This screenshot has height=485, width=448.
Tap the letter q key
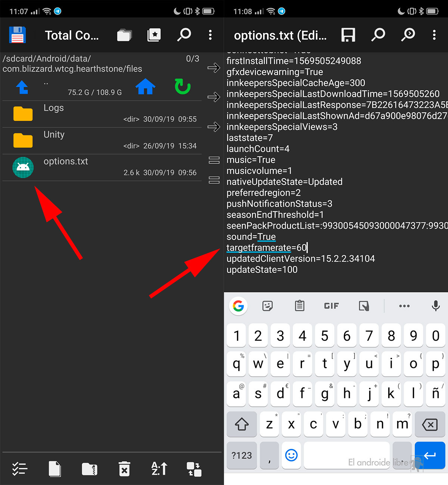tap(236, 363)
